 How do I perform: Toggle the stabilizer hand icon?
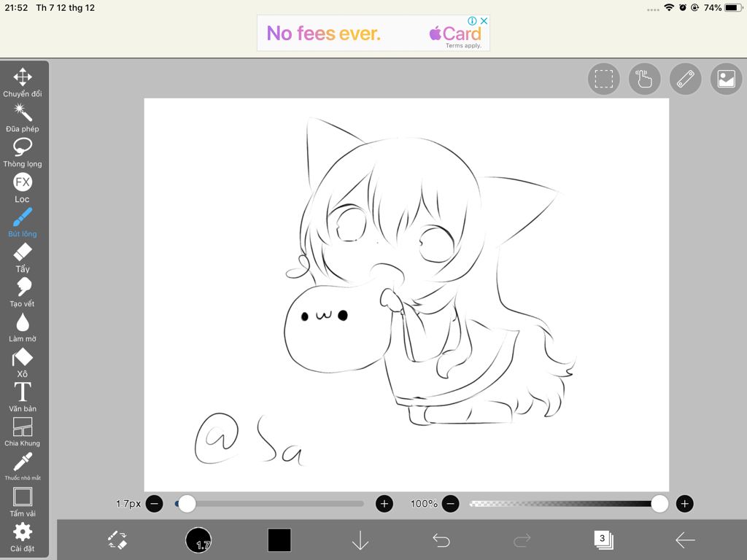tap(645, 79)
